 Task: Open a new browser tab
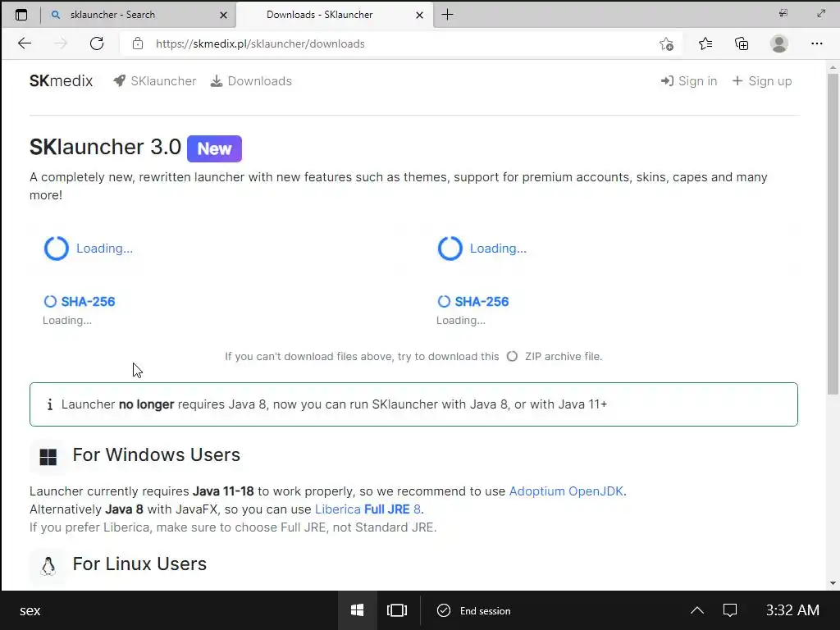(447, 15)
